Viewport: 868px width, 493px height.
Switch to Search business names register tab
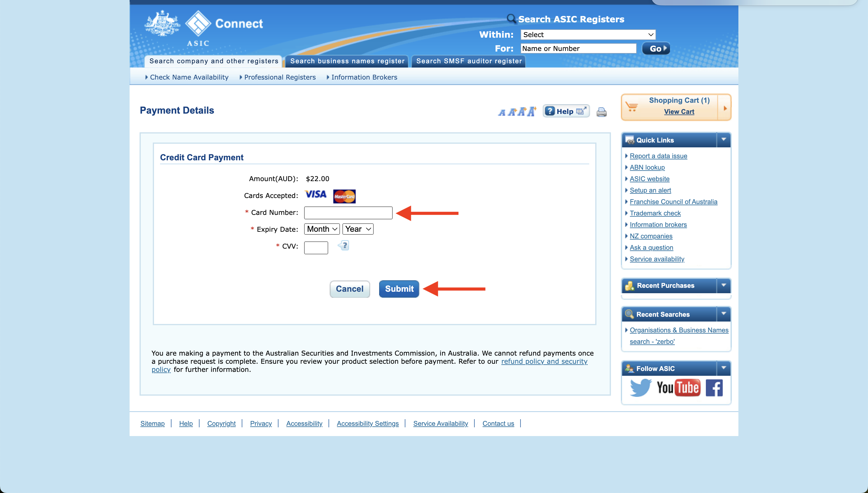coord(347,61)
